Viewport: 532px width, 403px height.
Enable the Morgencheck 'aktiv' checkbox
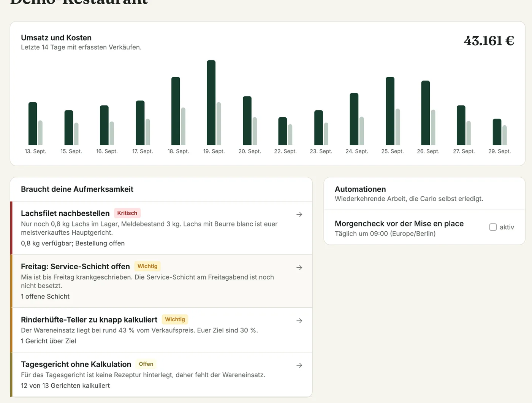(493, 227)
